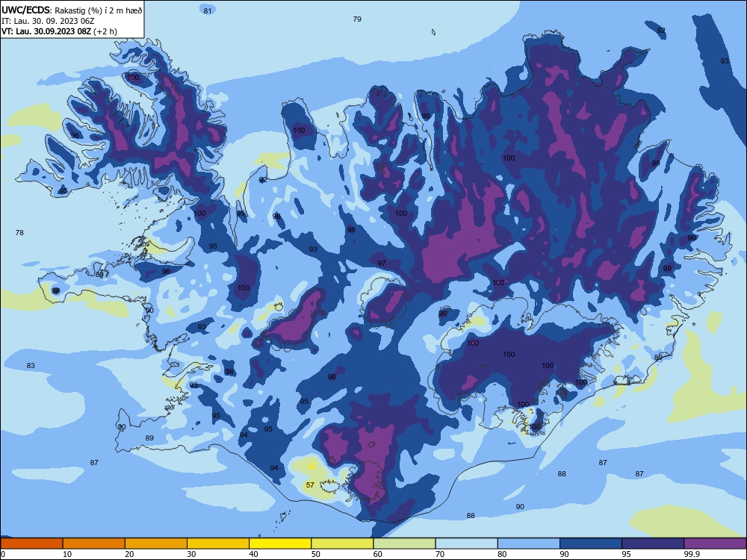Screen dimensions: 747x560
Task: Click the 99.9 legend tick label
Action: 691,554
